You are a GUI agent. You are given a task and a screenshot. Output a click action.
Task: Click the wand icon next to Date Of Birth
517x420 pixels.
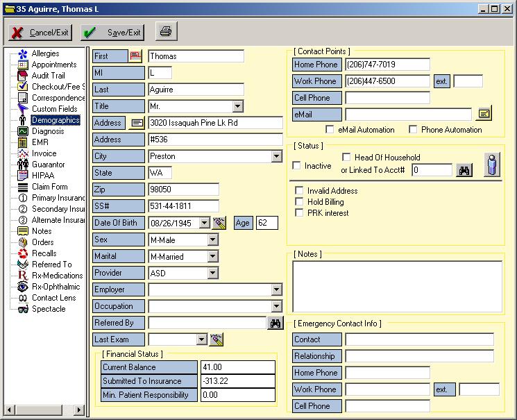pyautogui.click(x=219, y=223)
